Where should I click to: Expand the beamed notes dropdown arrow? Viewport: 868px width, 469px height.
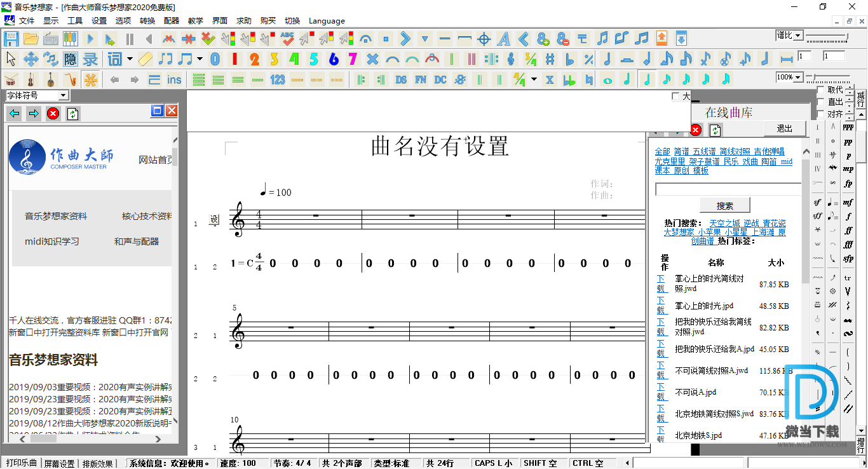tap(200, 59)
